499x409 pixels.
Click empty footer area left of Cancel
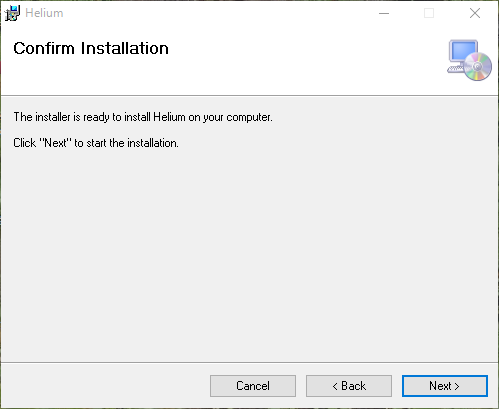click(x=105, y=386)
